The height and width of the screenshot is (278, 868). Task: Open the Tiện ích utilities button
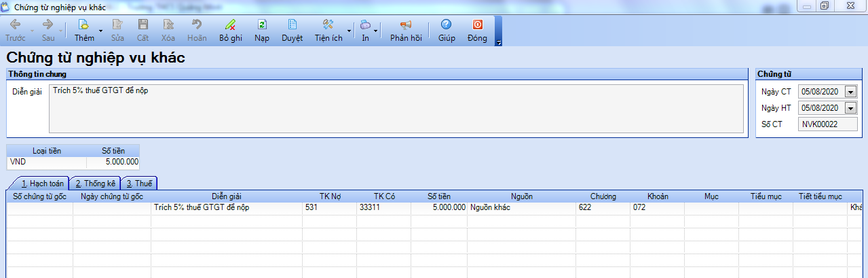tap(328, 31)
